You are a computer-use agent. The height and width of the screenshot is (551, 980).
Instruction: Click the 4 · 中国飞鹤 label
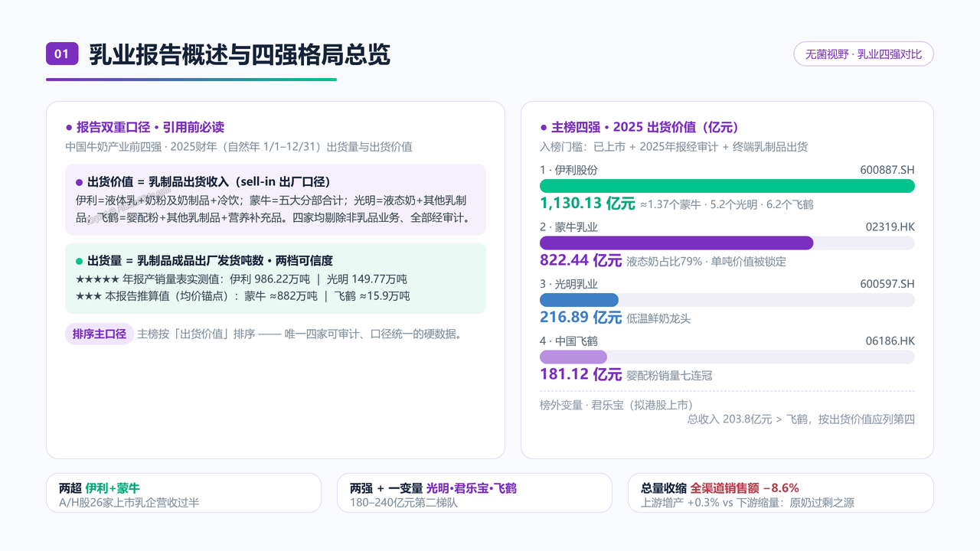pyautogui.click(x=569, y=341)
